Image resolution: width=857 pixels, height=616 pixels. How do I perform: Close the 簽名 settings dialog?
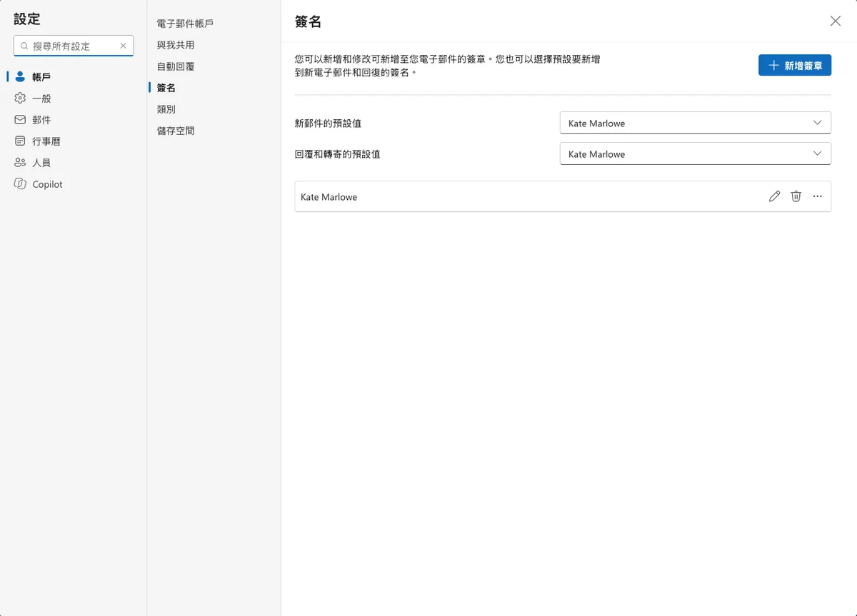pos(835,21)
